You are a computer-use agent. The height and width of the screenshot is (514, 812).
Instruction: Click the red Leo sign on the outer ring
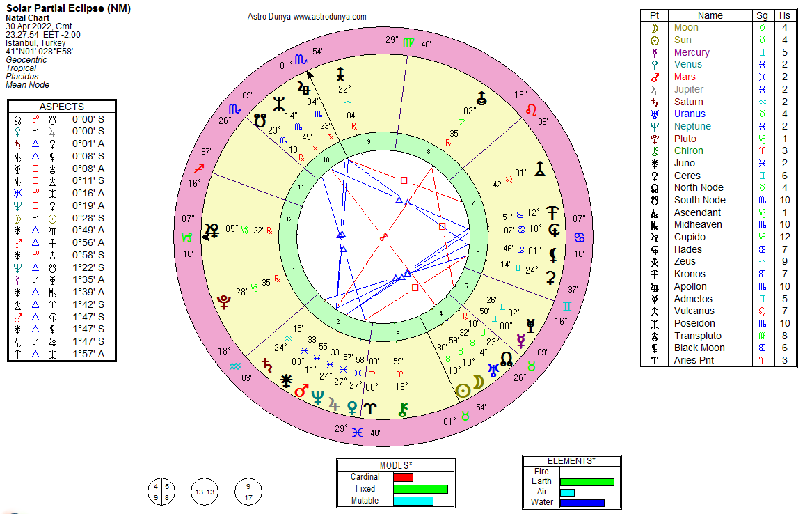(531, 110)
